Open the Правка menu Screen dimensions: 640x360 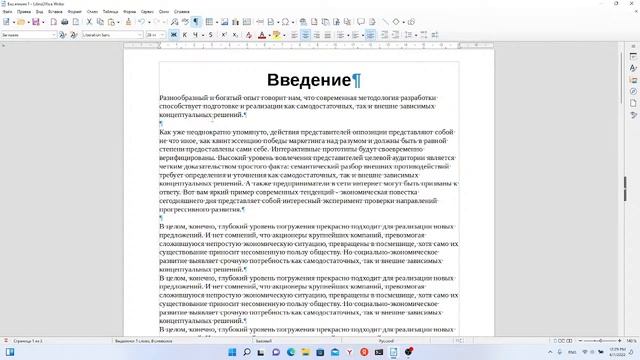tap(24, 12)
